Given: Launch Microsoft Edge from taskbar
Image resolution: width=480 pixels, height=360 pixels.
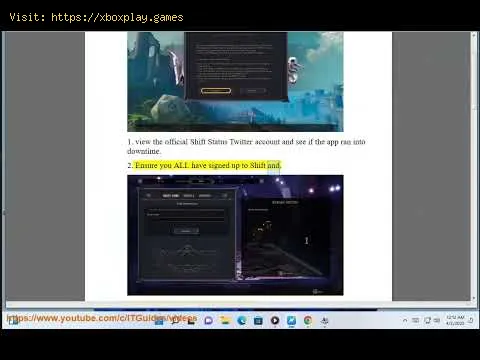Looking at the screenshot, I should pyautogui.click(x=242, y=321).
